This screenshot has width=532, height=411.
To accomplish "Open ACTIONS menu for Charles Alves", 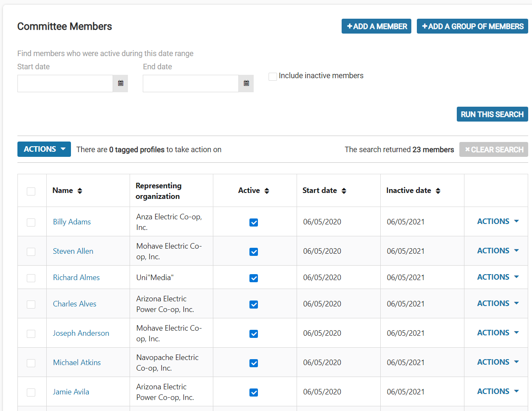I will [498, 303].
